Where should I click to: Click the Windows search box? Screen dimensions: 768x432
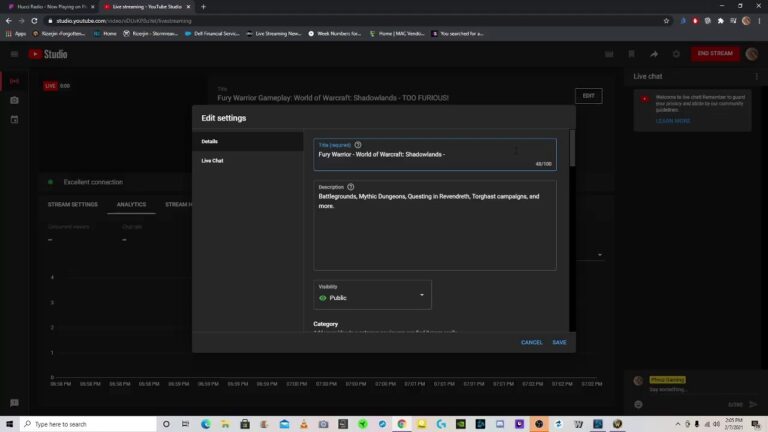pos(88,424)
